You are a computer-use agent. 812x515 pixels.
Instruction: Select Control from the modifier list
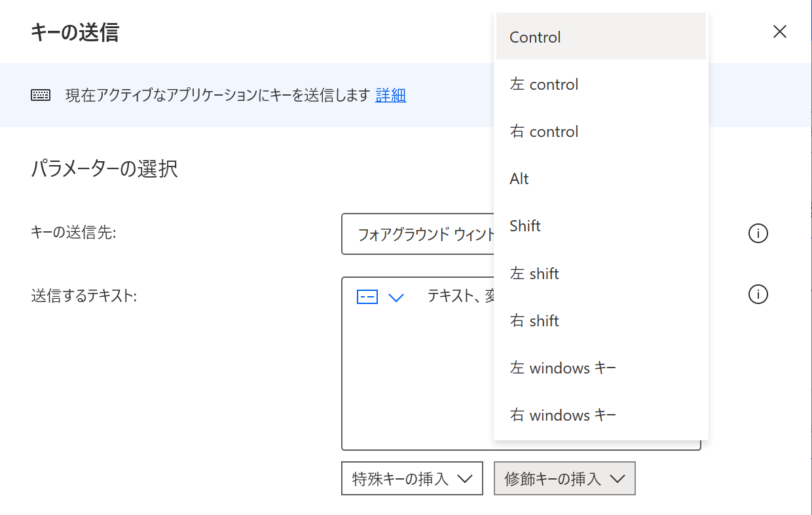(600, 37)
